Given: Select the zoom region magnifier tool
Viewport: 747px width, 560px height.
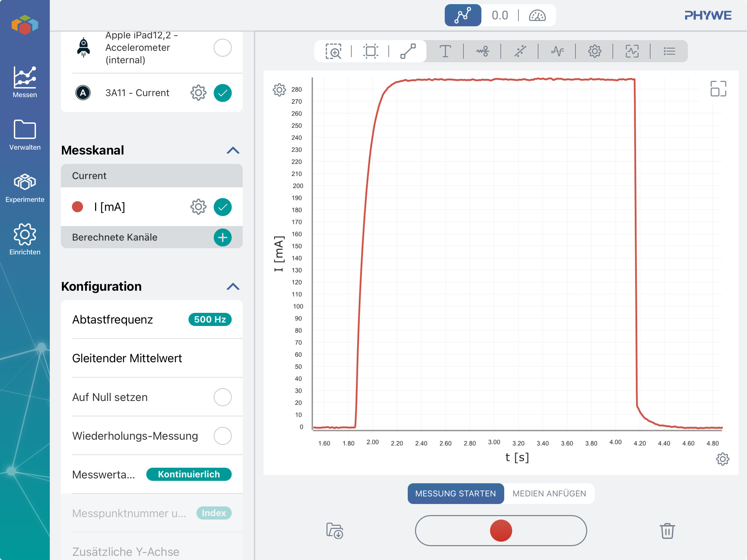Looking at the screenshot, I should (333, 52).
